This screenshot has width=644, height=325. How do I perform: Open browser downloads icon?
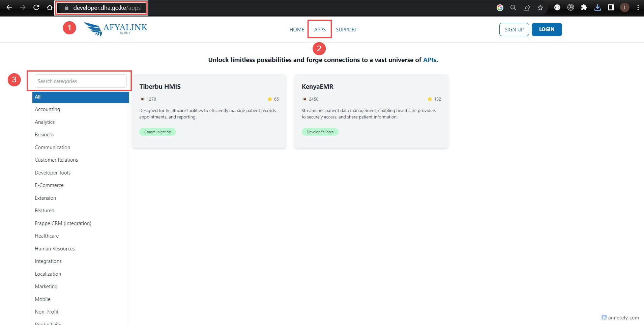click(x=597, y=7)
